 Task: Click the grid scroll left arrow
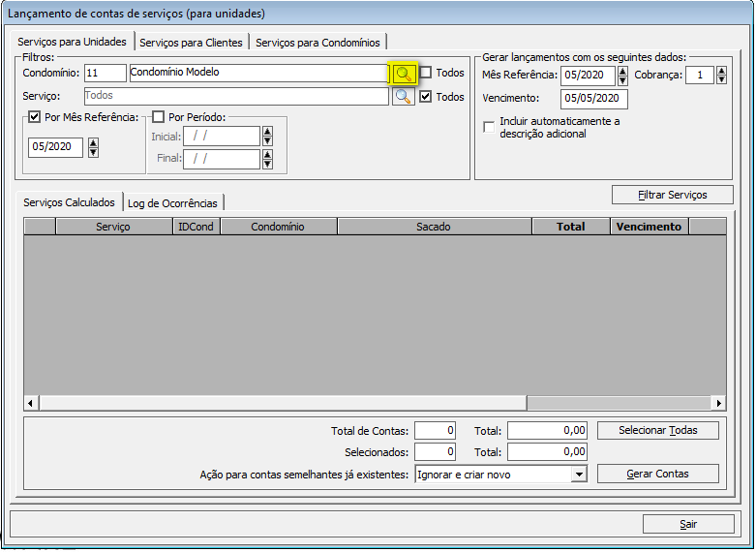click(x=31, y=403)
